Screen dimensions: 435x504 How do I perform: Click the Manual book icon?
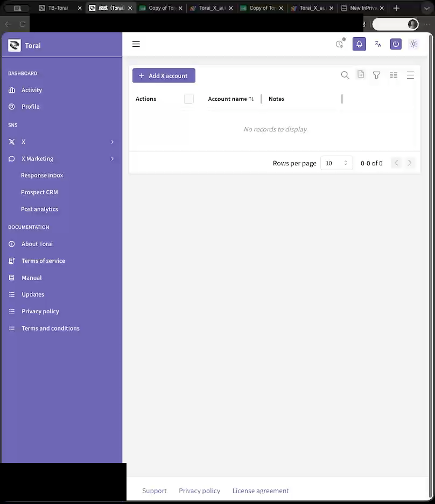coord(11,278)
